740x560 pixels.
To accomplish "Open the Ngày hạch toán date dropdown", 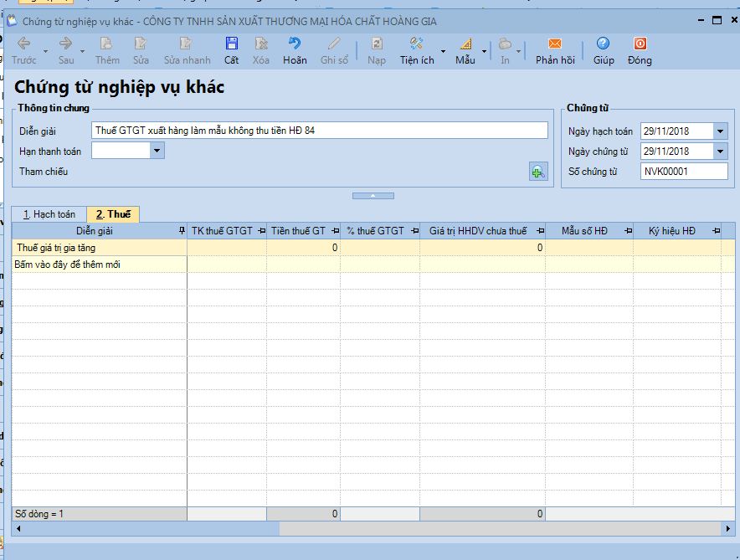I will tap(720, 131).
